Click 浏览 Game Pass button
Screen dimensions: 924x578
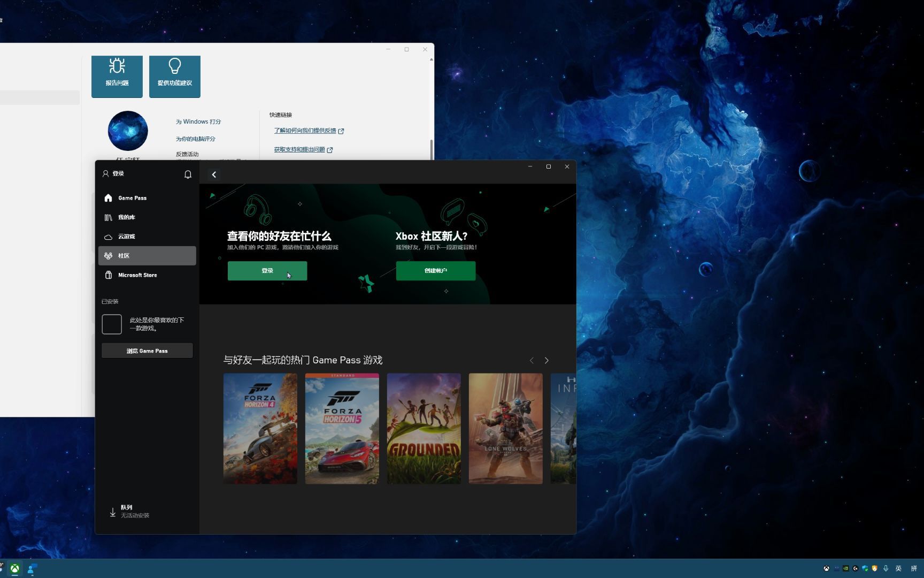[147, 351]
